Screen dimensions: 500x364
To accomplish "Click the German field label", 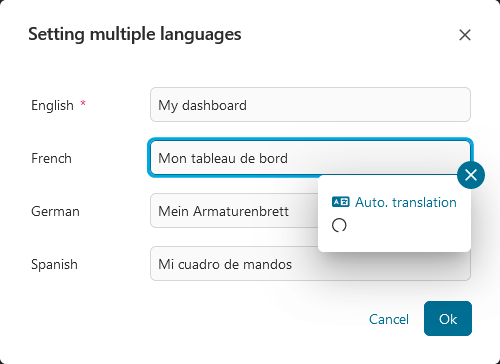I will 55,211.
